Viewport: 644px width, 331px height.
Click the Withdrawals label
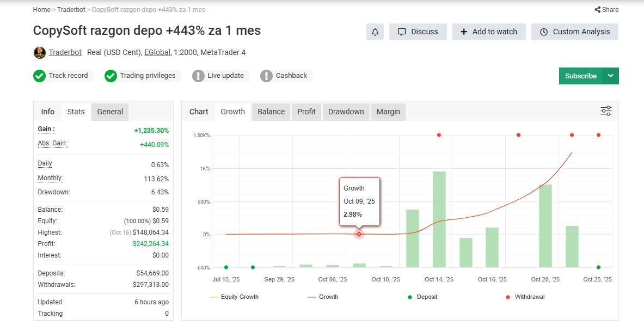[56, 285]
